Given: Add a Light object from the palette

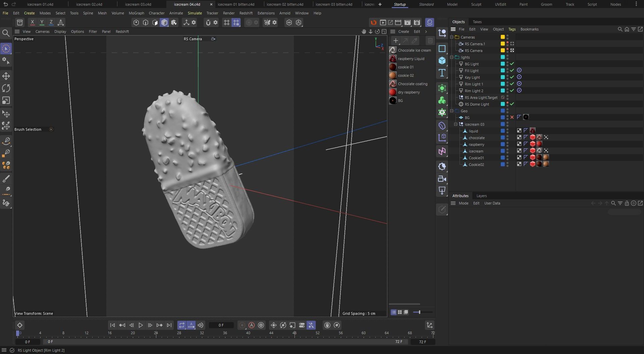Looking at the screenshot, I should 442,191.
